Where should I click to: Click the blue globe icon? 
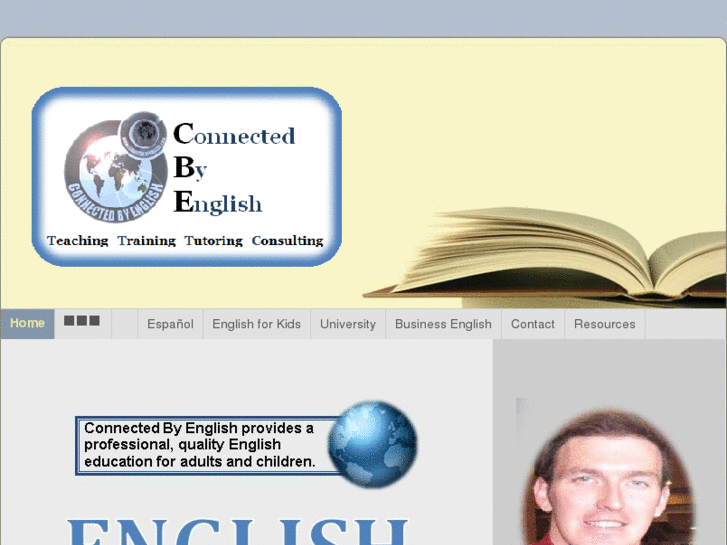click(x=372, y=444)
